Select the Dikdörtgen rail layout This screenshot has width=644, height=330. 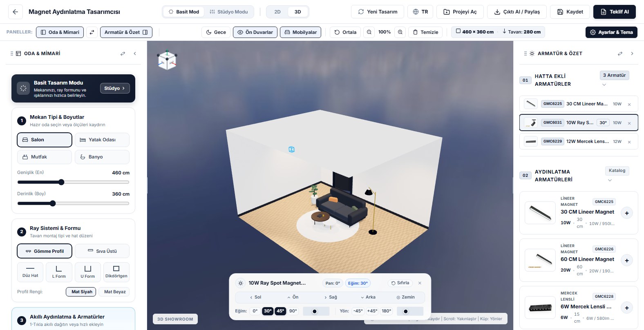click(x=116, y=272)
